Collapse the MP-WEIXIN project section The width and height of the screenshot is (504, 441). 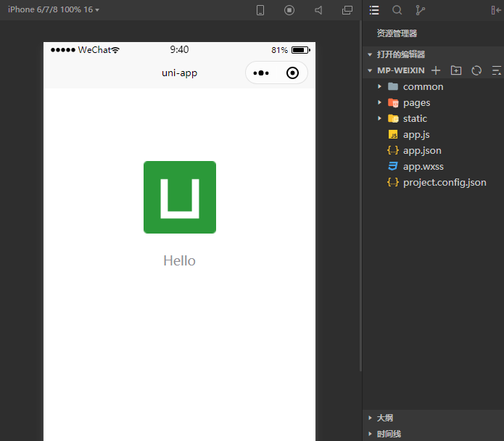(x=370, y=70)
